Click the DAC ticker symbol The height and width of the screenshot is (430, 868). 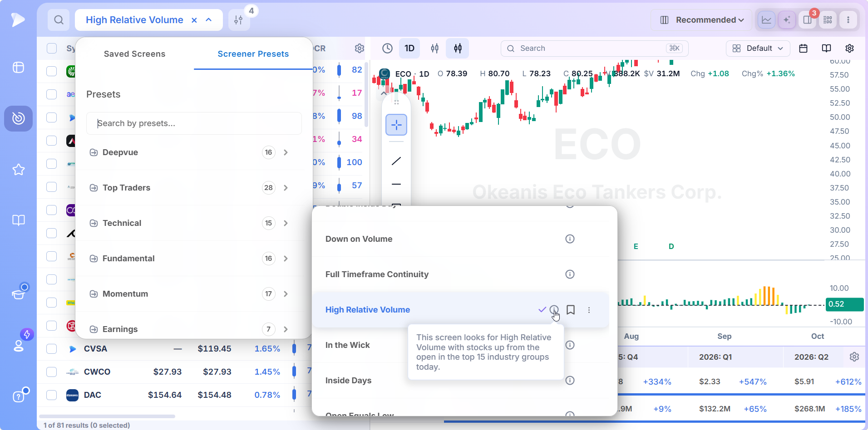93,395
